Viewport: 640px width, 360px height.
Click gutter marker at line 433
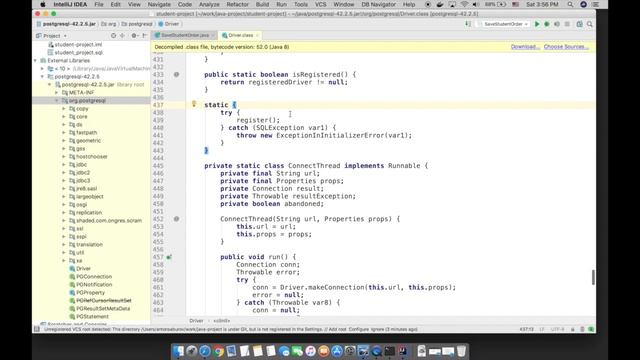click(176, 75)
